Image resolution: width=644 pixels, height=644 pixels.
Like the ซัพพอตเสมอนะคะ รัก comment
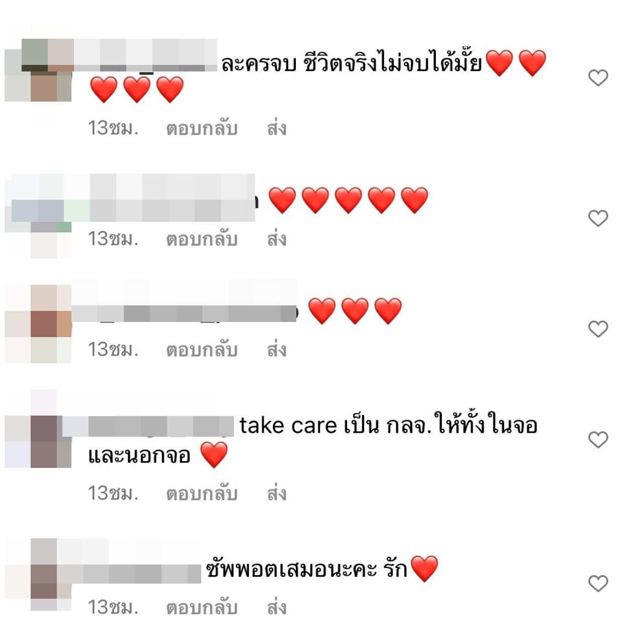coord(598,584)
